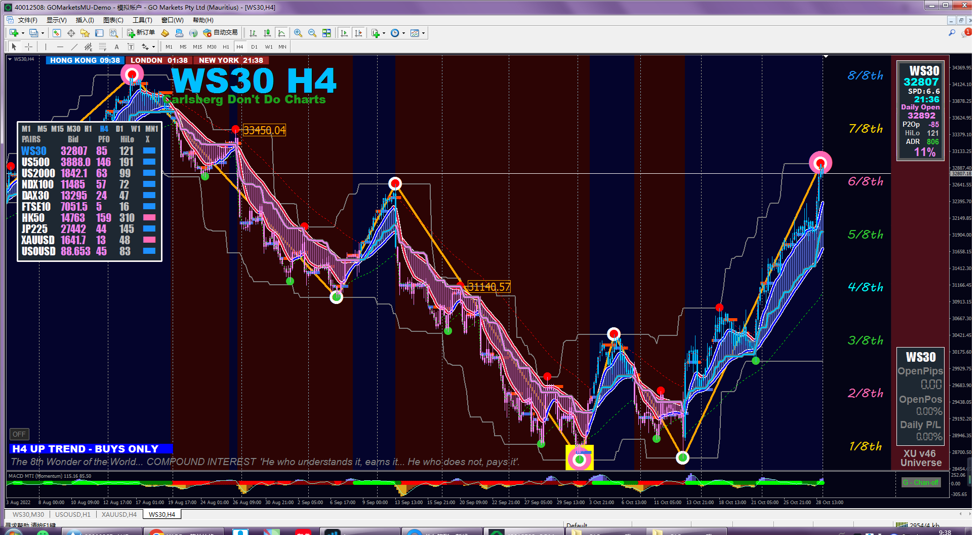
Task: Toggle the auto trading button (自动交易)
Action: click(220, 32)
